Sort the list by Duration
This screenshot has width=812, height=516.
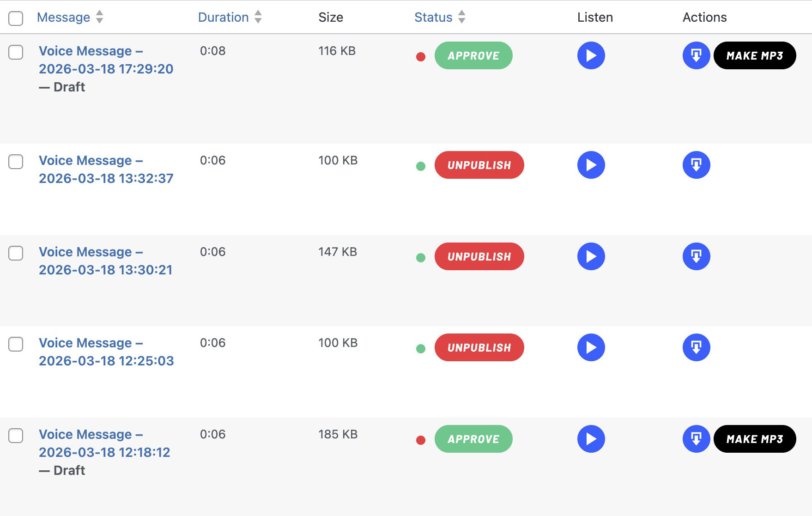(224, 18)
